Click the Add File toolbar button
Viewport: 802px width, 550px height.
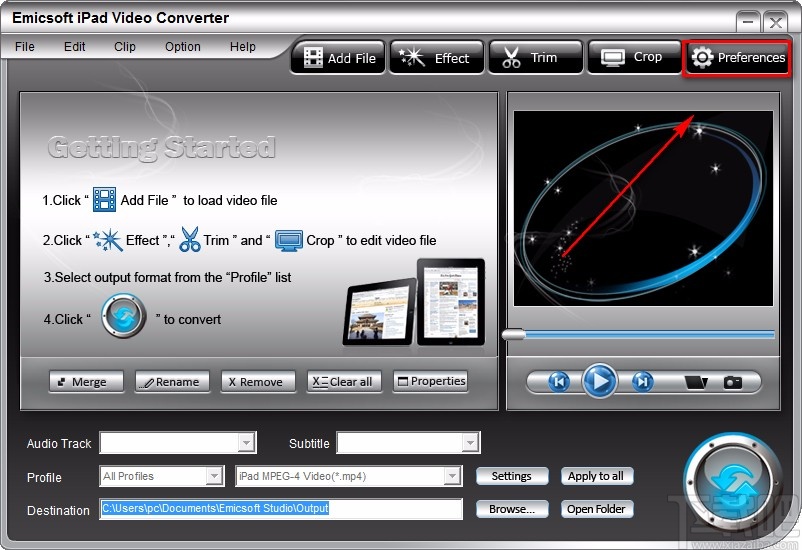click(x=338, y=58)
